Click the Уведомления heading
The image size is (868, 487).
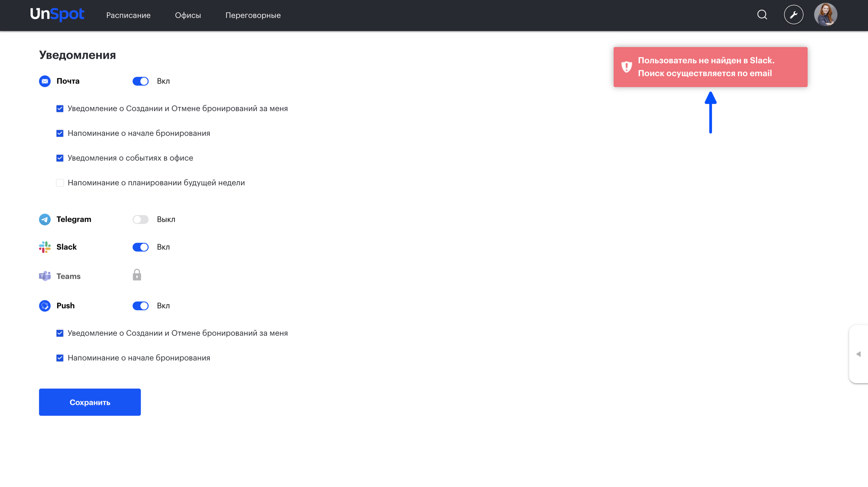[77, 55]
